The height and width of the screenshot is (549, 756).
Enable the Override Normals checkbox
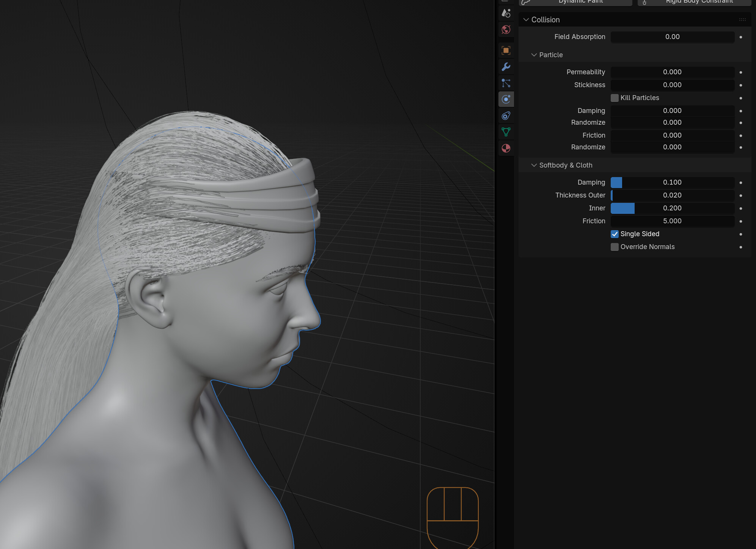click(x=615, y=247)
